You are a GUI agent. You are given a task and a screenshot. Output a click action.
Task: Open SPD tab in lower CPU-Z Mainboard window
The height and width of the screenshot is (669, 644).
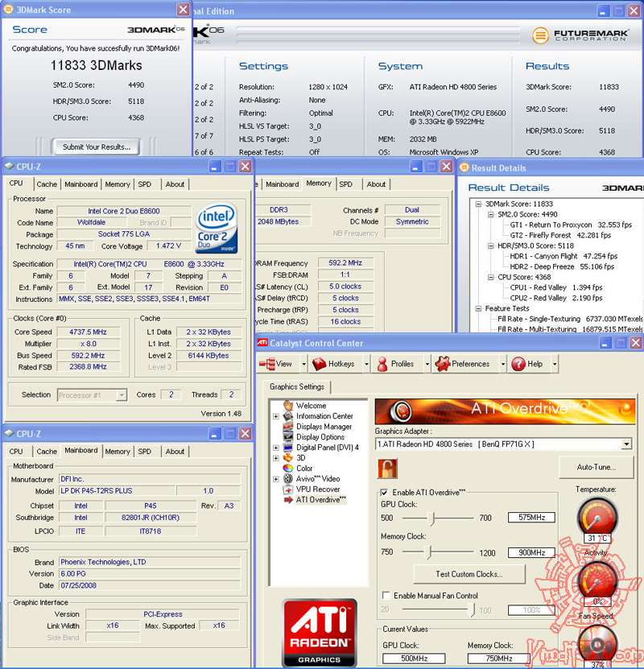click(145, 452)
